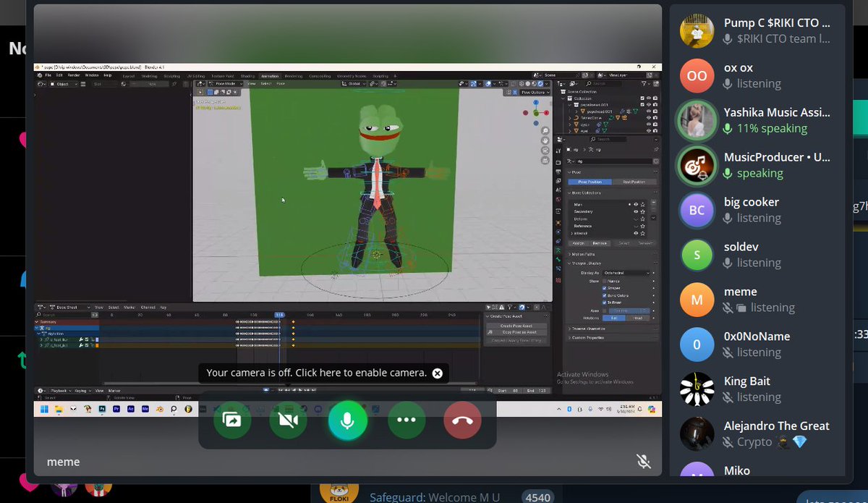The height and width of the screenshot is (503, 868).
Task: Open Photoshop from the shared screen taskbar
Action: [101, 409]
